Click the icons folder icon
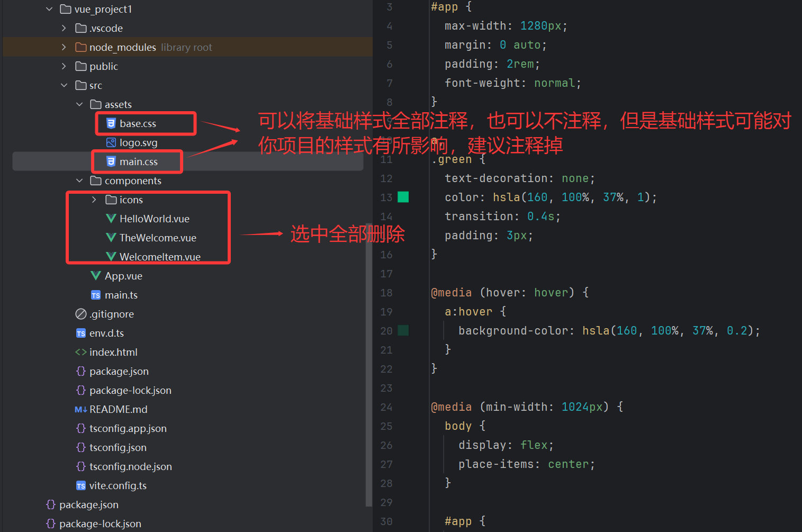This screenshot has height=532, width=802. 111,200
